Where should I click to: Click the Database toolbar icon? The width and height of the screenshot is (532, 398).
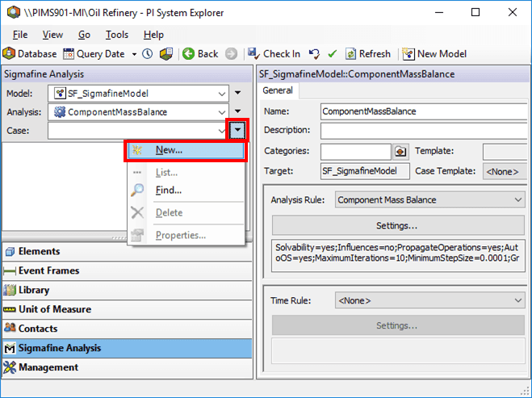(x=9, y=53)
